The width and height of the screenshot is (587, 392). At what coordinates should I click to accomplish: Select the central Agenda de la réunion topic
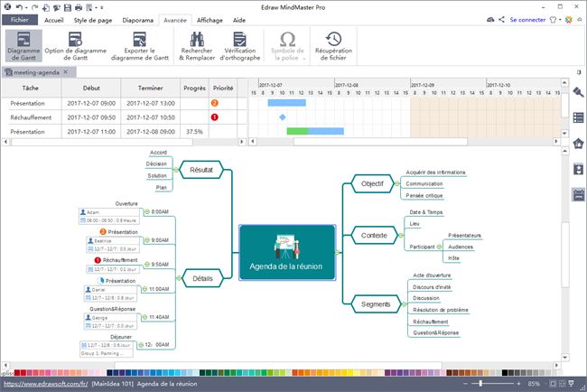click(x=287, y=252)
